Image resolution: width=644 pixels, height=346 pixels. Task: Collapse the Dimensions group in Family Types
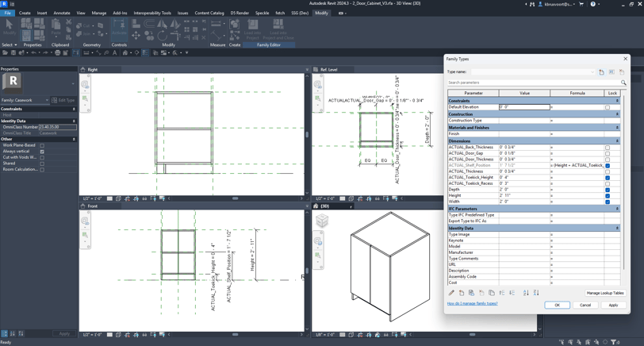617,141
